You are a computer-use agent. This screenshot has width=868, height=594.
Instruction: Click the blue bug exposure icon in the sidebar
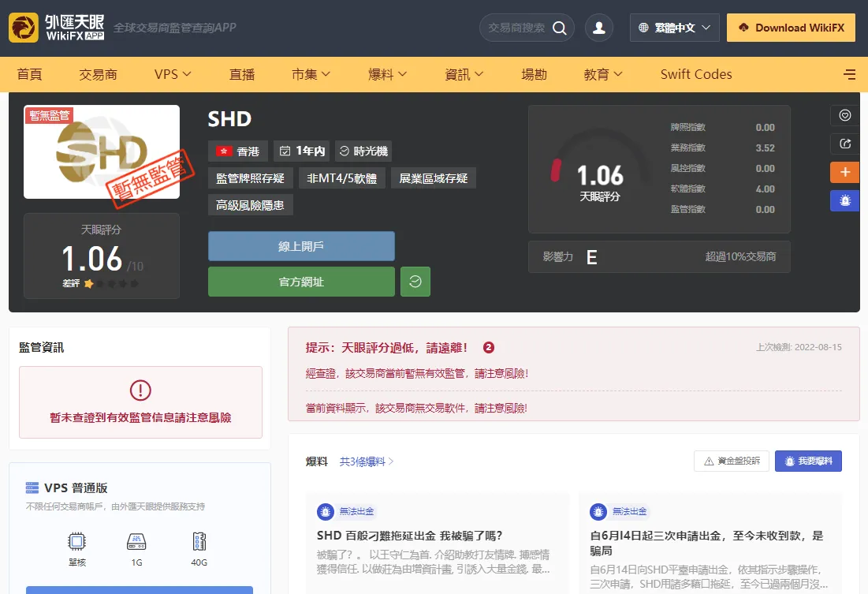pyautogui.click(x=845, y=200)
